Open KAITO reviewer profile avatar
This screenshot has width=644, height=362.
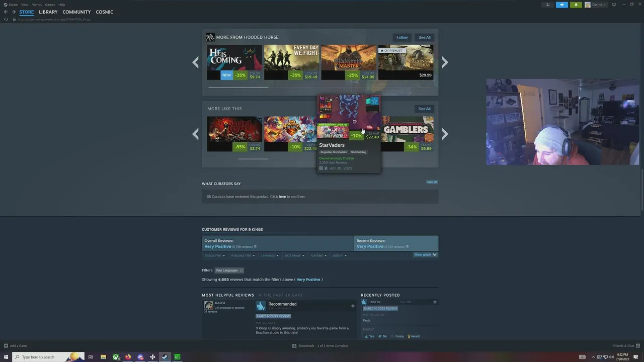[208, 305]
